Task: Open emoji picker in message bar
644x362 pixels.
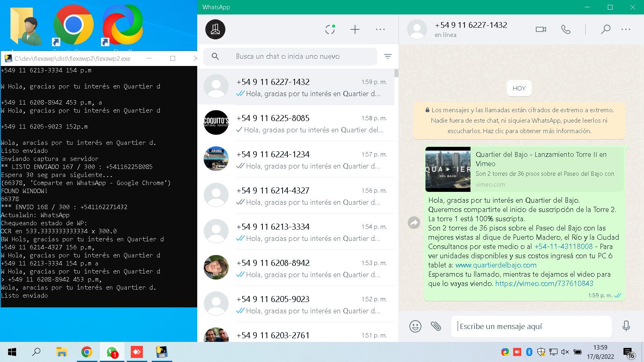Action: [415, 326]
